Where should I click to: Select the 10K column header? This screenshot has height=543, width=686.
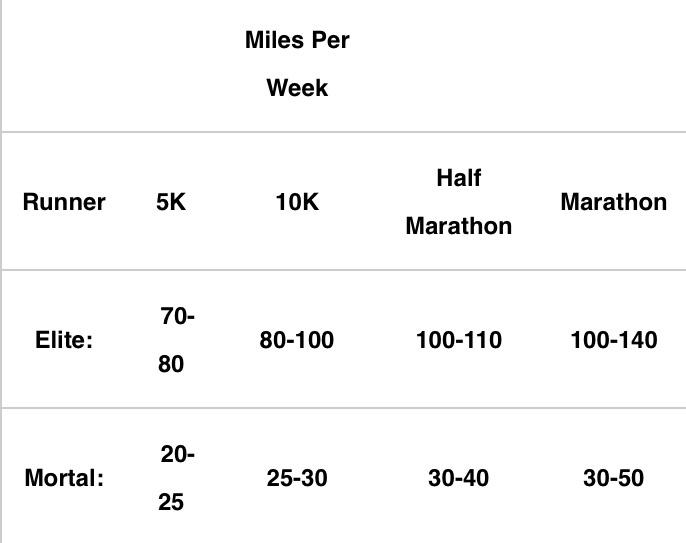(297, 202)
